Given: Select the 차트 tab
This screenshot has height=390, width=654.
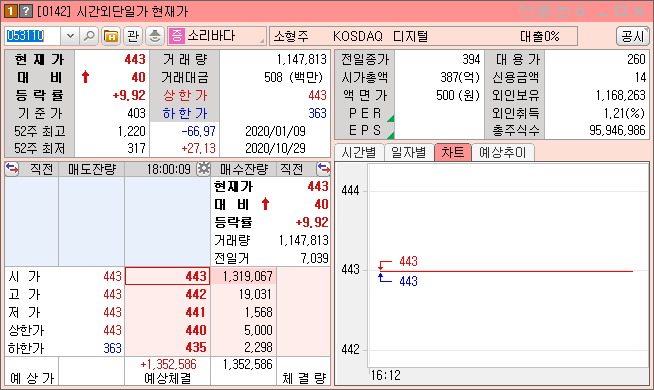Looking at the screenshot, I should [x=453, y=152].
